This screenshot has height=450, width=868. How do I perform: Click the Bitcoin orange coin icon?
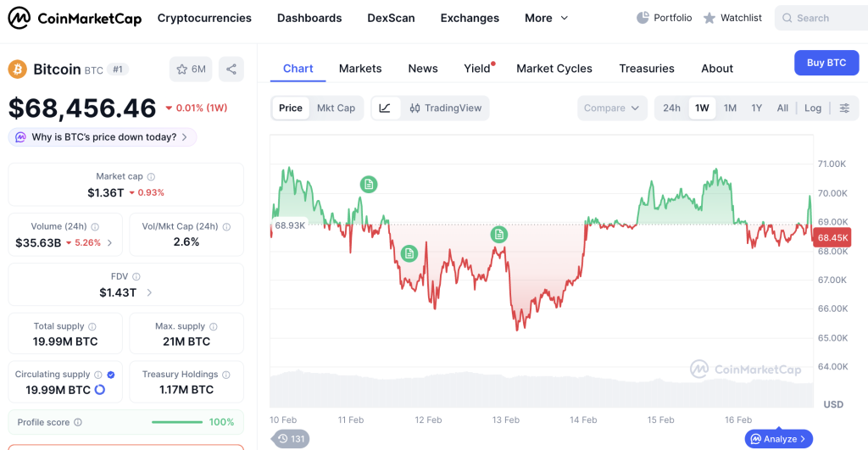tap(17, 69)
